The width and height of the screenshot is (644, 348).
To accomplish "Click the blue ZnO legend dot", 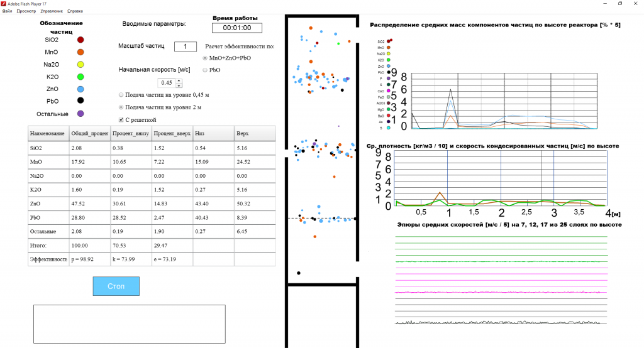I will pyautogui.click(x=80, y=89).
